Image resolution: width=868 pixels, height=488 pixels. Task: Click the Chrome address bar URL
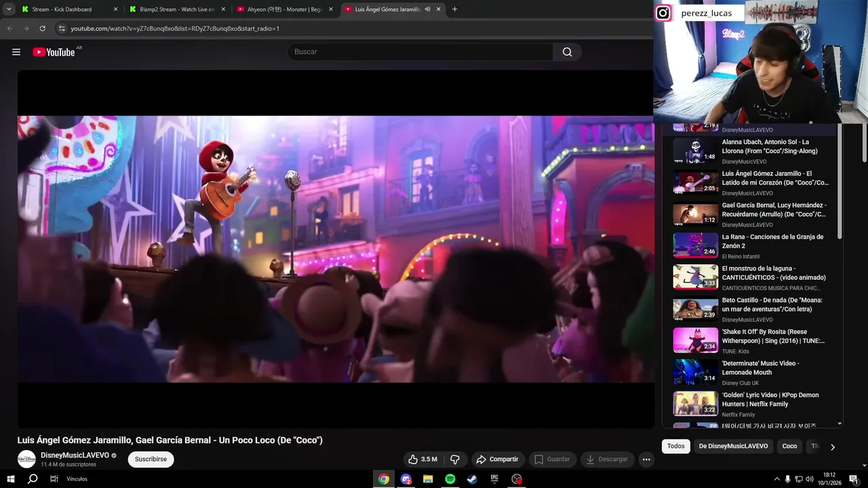pyautogui.click(x=175, y=28)
